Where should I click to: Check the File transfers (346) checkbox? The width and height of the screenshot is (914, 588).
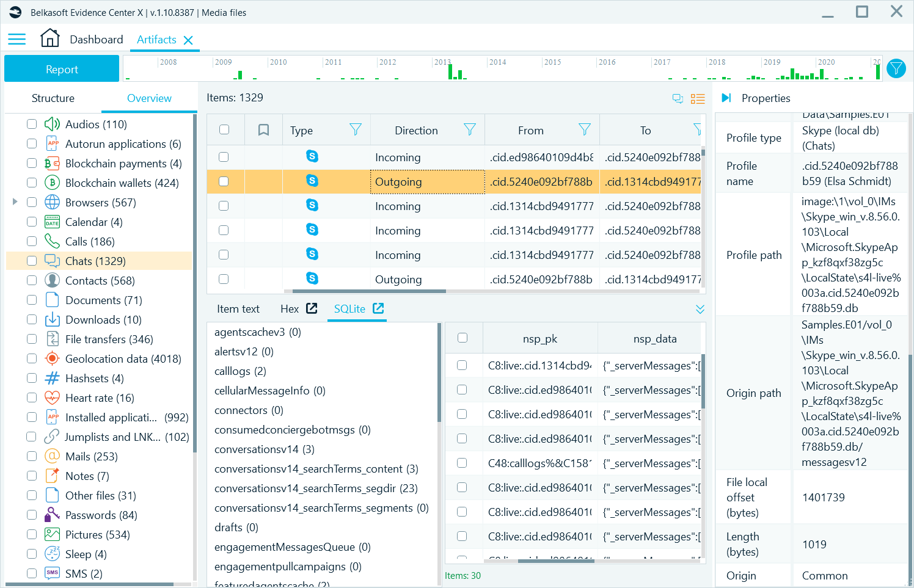[x=32, y=339]
